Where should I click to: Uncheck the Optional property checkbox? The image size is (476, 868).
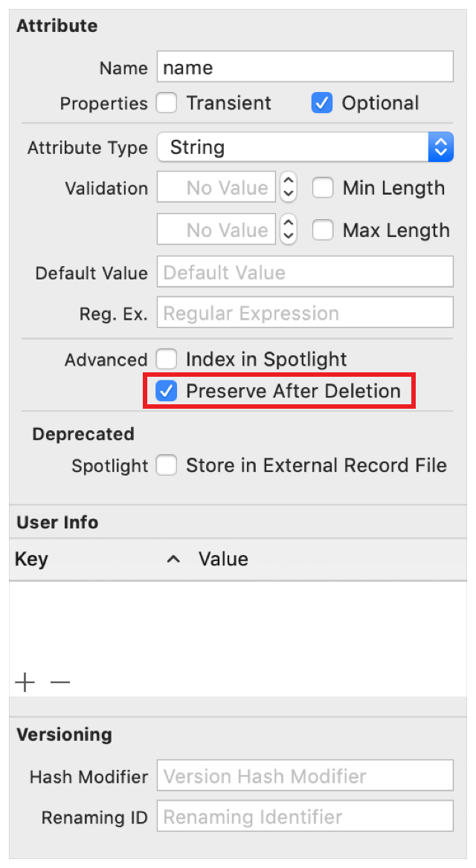pos(321,103)
